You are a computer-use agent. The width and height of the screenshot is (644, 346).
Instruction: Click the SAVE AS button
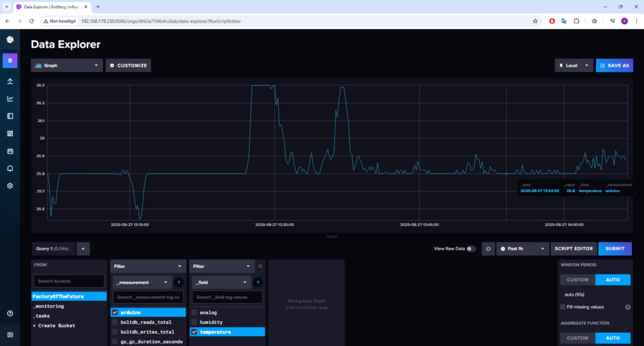[614, 65]
